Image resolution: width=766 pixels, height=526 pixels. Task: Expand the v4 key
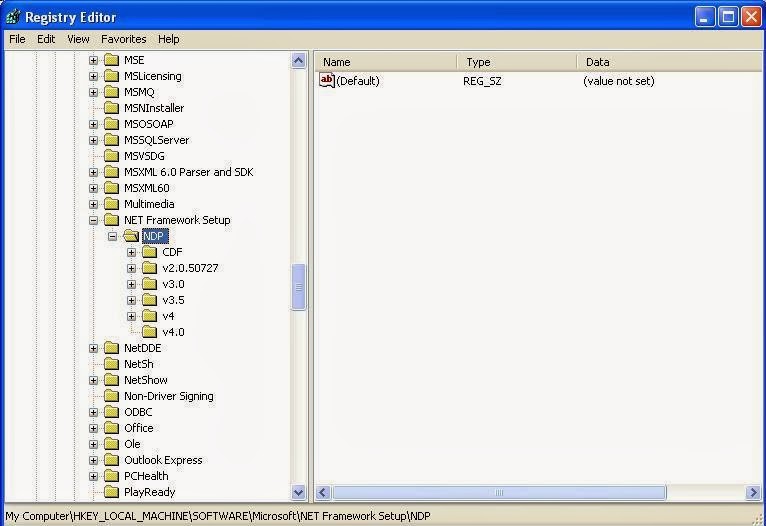[x=131, y=316]
